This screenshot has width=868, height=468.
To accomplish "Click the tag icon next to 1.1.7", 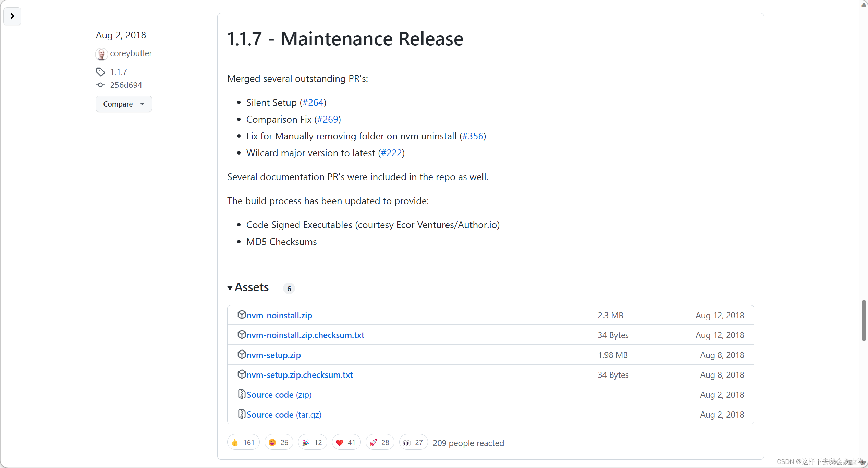I will (x=101, y=71).
